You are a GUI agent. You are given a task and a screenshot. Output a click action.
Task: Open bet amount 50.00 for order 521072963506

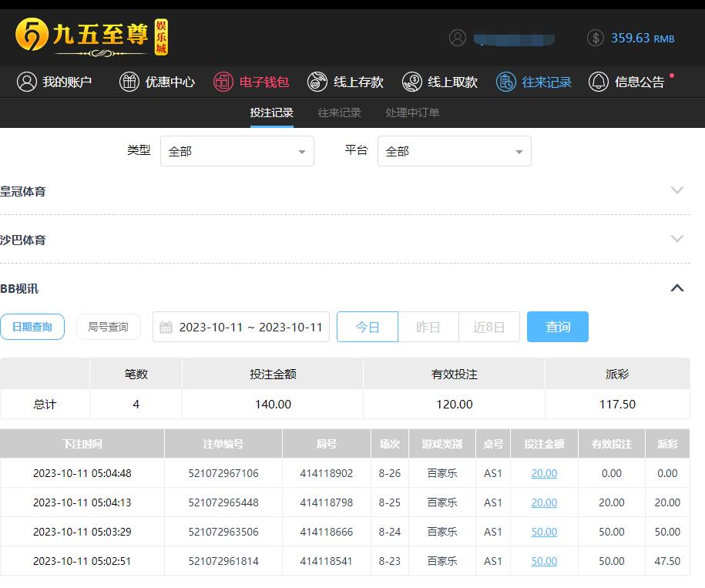[544, 532]
